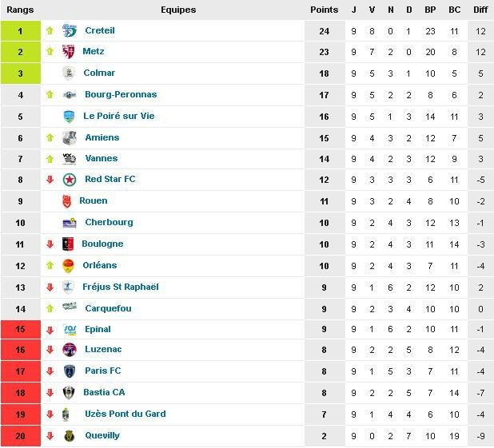
Task: Open the Bourg-Peronnas team page
Action: (121, 94)
